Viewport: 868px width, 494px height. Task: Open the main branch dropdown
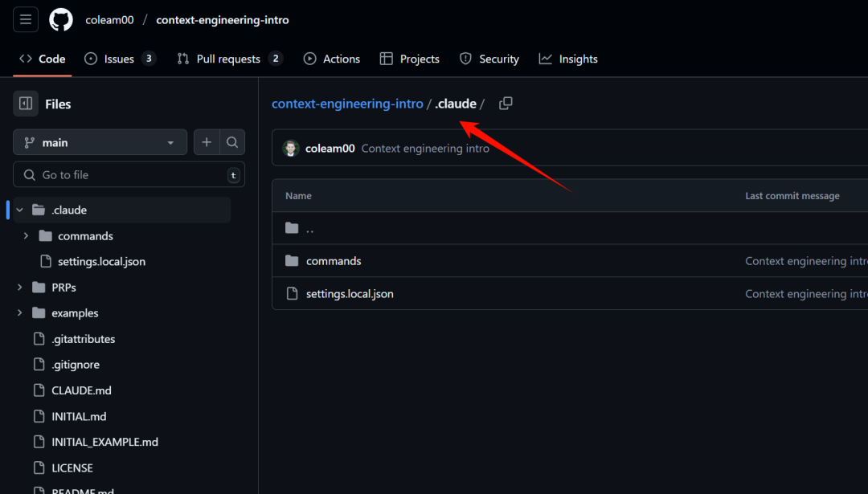[x=100, y=142]
